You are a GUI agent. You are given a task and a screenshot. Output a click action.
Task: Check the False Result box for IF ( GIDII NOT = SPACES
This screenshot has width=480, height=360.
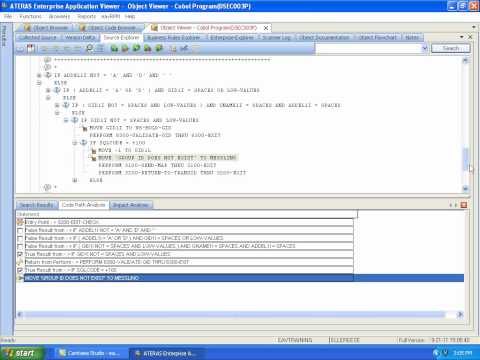[20, 246]
